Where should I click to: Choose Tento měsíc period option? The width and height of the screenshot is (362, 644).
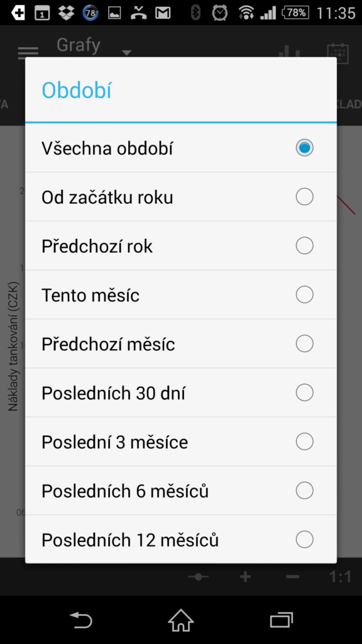(x=180, y=294)
